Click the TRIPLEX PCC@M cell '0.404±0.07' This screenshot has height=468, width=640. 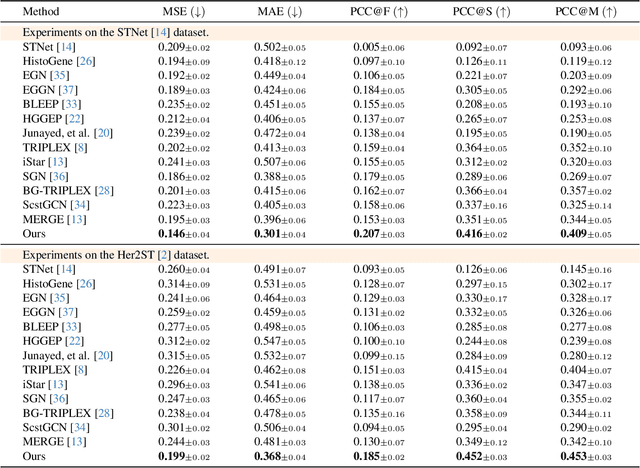[x=586, y=370]
